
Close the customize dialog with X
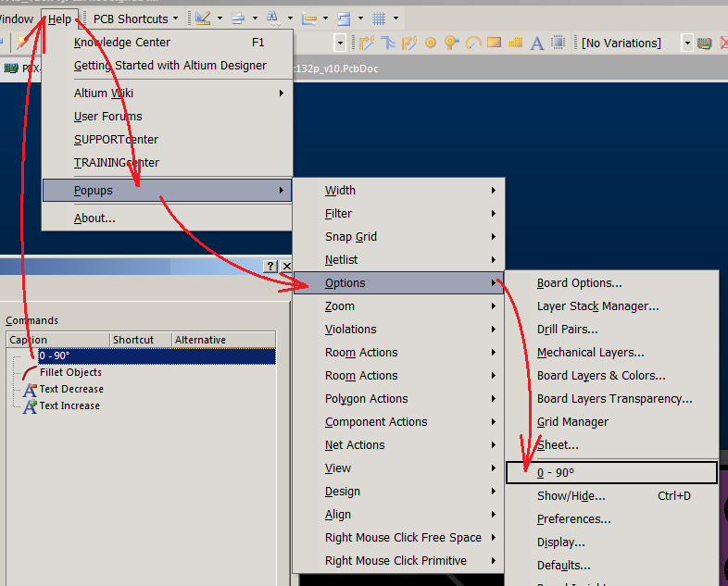[286, 266]
